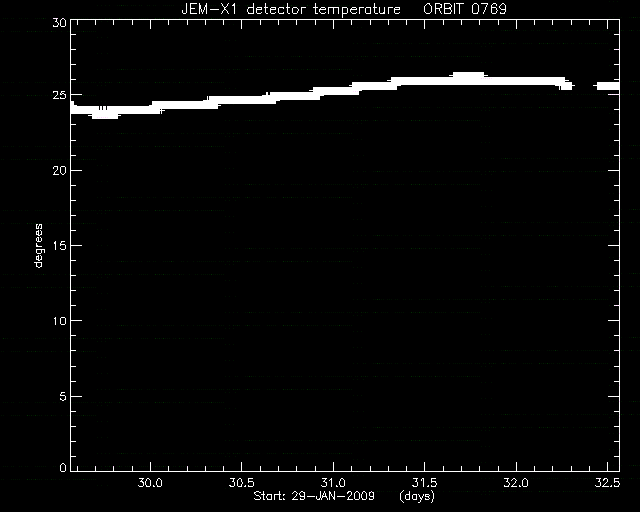The width and height of the screenshot is (640, 512).
Task: Click the x-axis tick label 30.0
Action: point(150,483)
